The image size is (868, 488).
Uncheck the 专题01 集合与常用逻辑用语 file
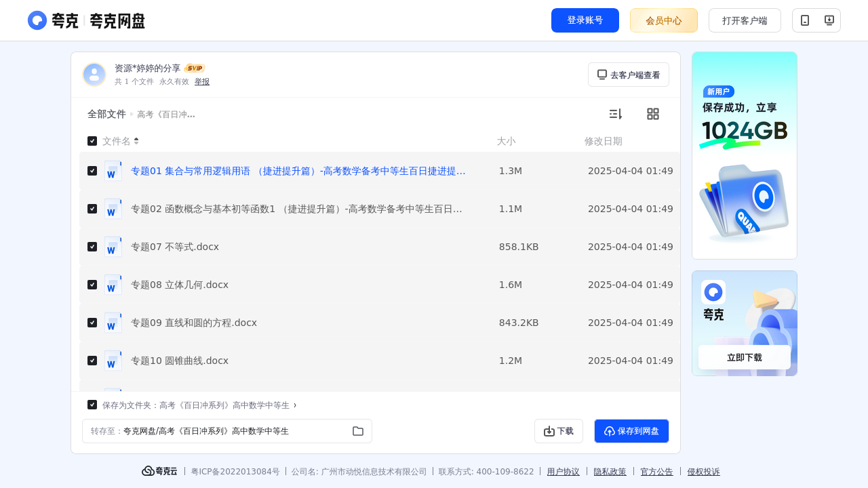(x=92, y=171)
